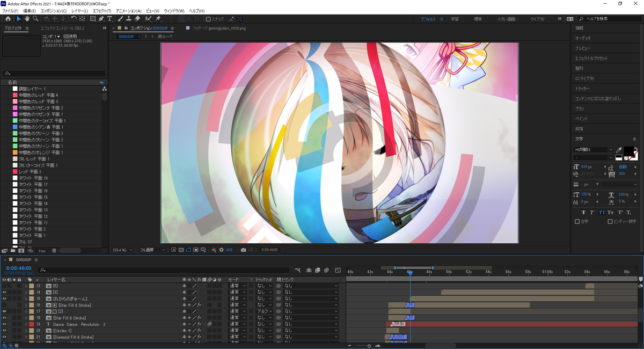
Task: Select the Selection arrow tool
Action: [19, 19]
